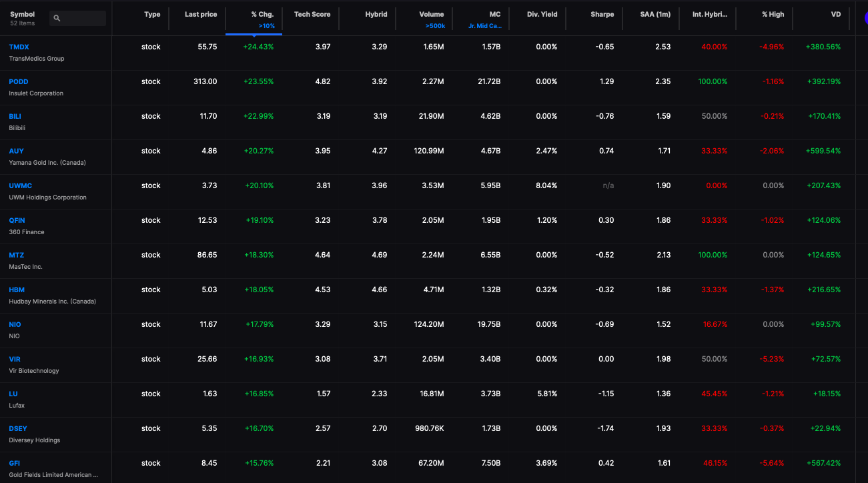
Task: Open the PODD ticker link
Action: tap(19, 81)
